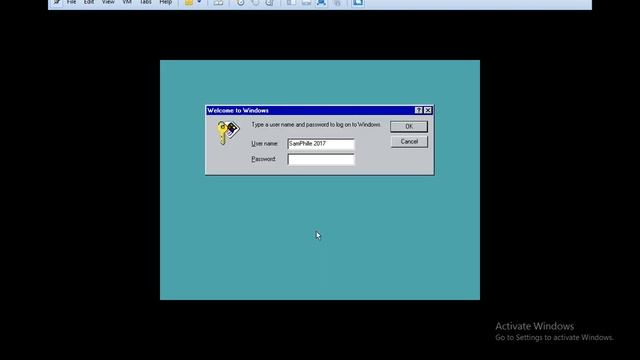Expand the power options dropdown arrow
640x360 pixels.
199,2
